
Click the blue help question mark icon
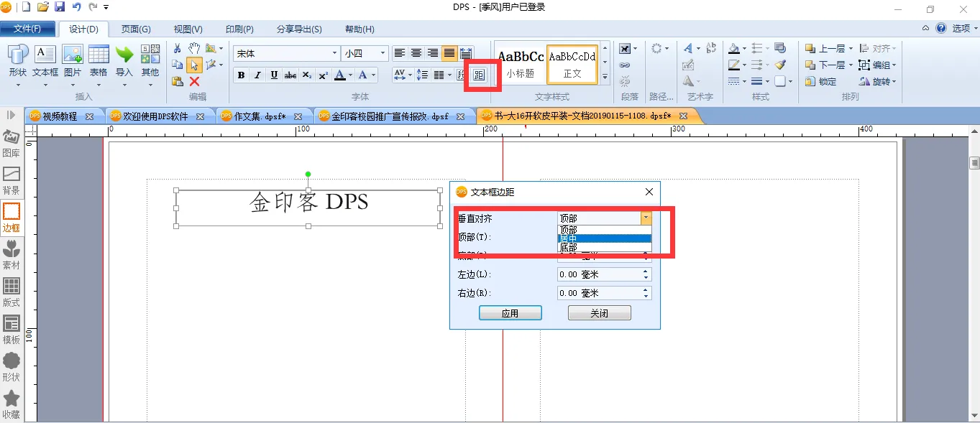tap(941, 28)
